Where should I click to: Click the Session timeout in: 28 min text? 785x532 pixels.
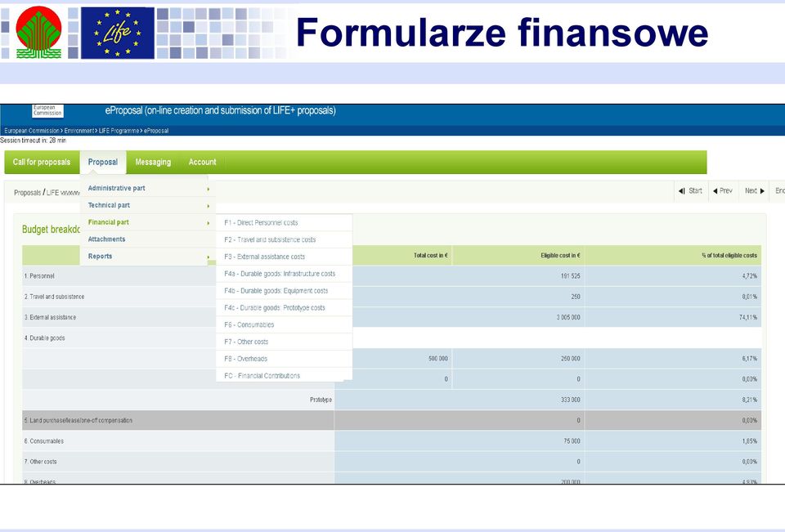(33, 141)
